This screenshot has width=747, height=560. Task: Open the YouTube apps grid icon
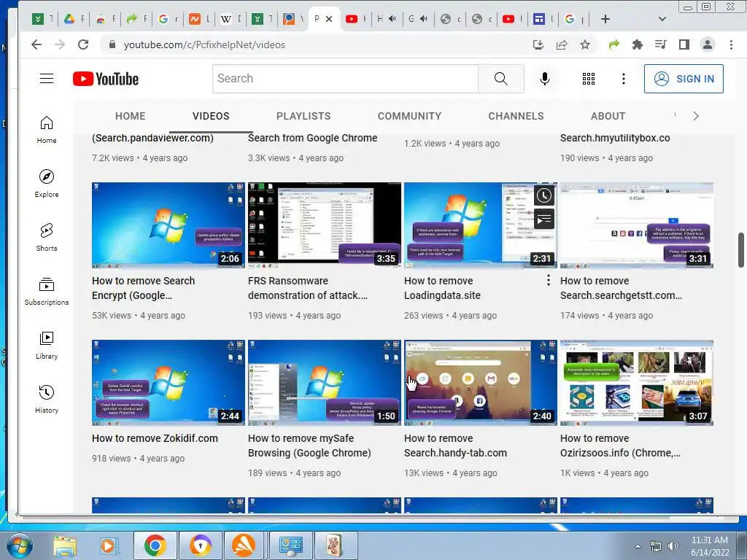tap(589, 79)
